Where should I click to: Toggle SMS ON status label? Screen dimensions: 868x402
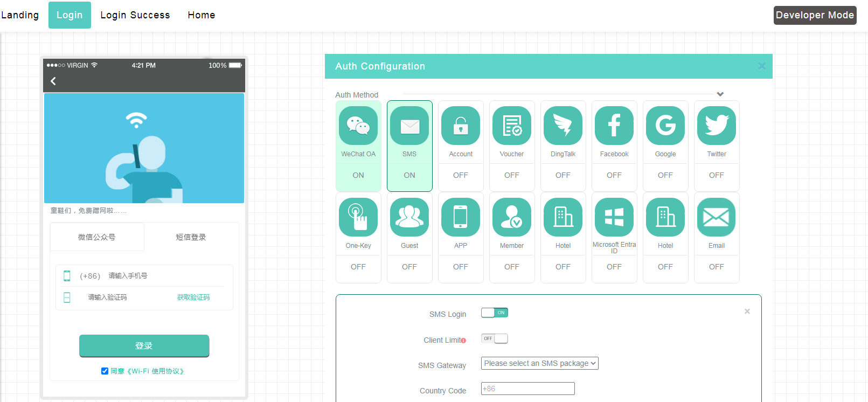[409, 175]
